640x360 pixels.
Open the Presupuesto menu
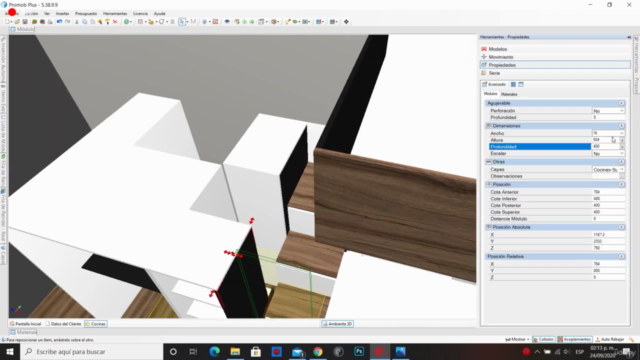86,13
